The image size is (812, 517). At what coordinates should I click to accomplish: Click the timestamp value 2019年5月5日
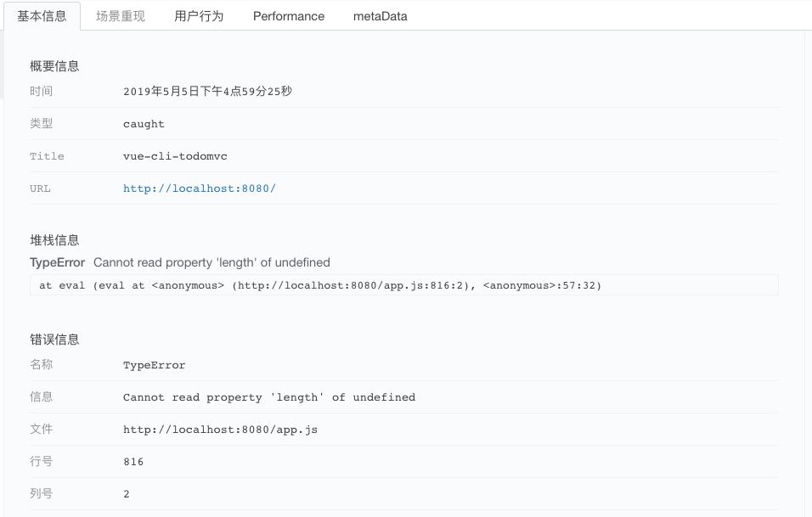coord(207,92)
